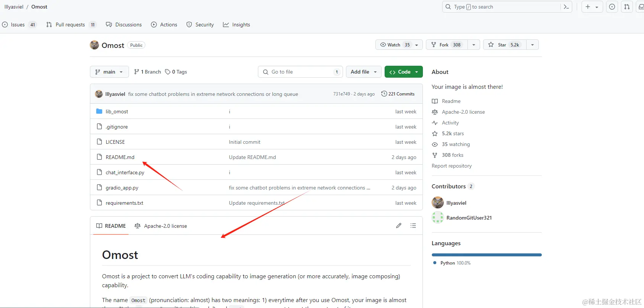Edit README with the pencil icon
The width and height of the screenshot is (644, 308).
tap(399, 226)
